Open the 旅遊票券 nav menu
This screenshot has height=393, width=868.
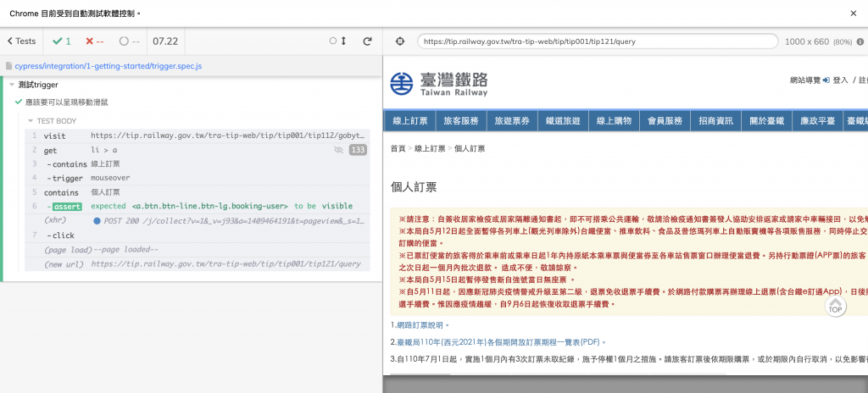pos(512,120)
